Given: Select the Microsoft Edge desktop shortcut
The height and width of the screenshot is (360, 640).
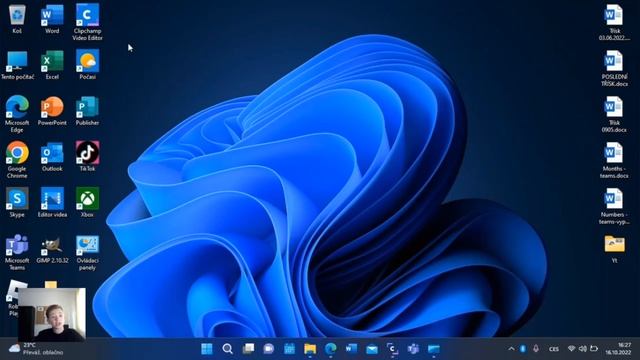Looking at the screenshot, I should tap(17, 114).
